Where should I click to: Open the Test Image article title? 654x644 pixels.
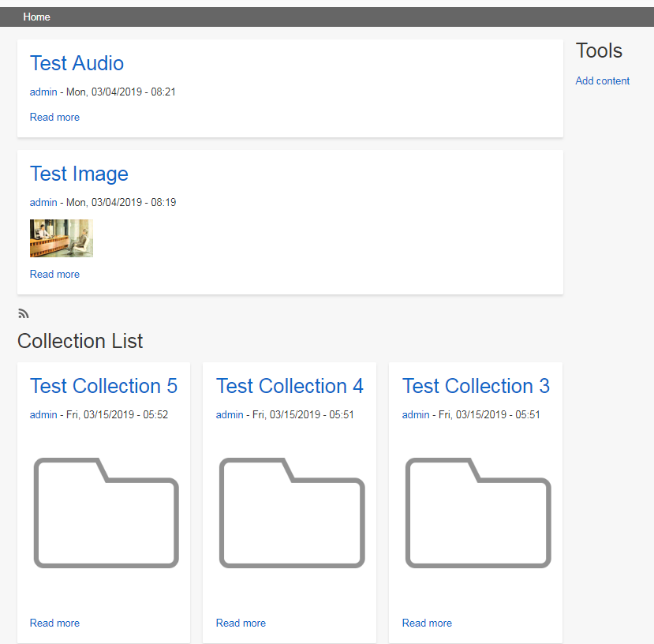point(79,174)
